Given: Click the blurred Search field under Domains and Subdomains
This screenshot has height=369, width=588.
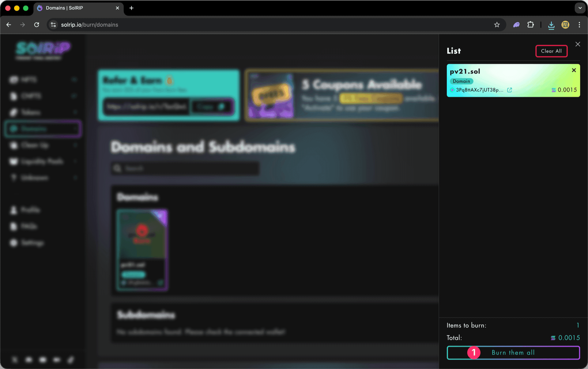Looking at the screenshot, I should (x=185, y=168).
